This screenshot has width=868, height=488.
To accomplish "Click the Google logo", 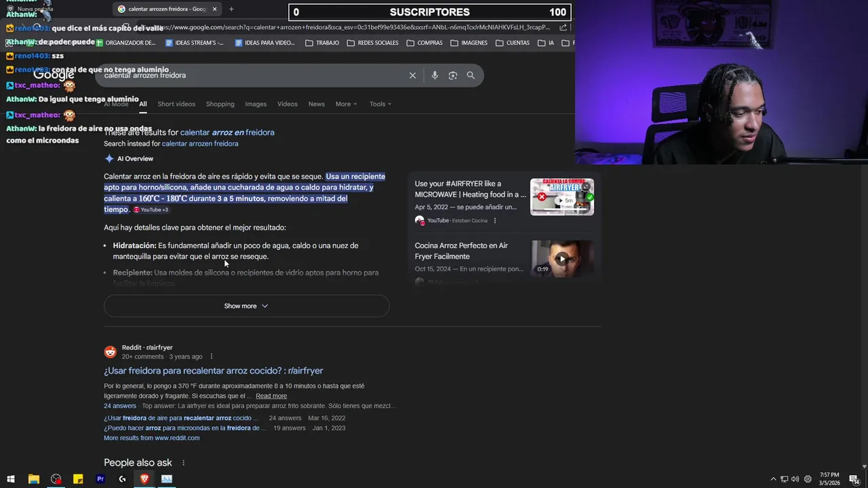I will (x=54, y=75).
